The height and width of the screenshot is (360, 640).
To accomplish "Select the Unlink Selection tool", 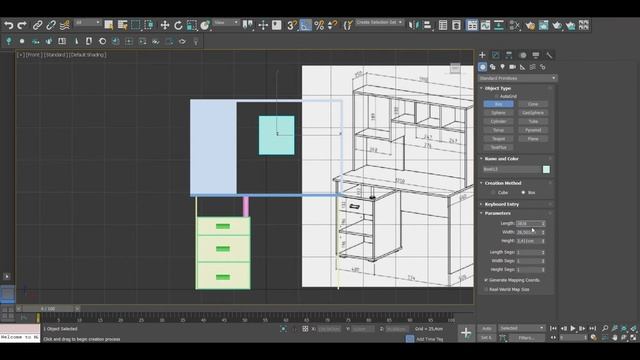I will [51, 25].
